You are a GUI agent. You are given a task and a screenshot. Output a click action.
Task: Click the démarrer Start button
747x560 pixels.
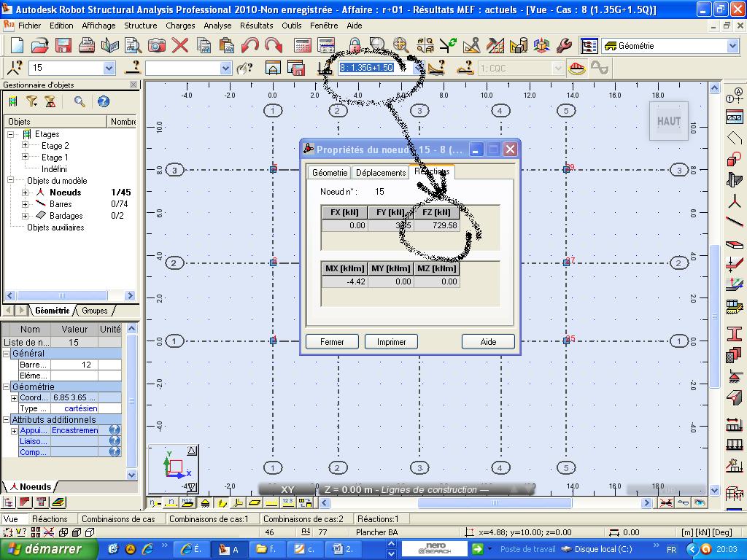point(49,549)
